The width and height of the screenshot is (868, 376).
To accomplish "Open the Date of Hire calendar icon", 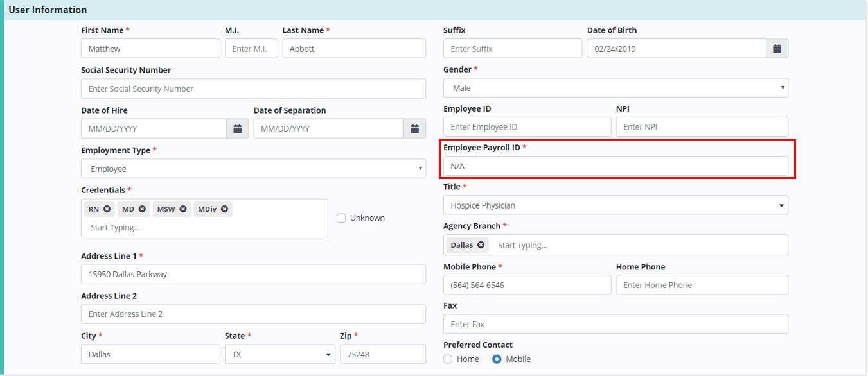I will coord(237,128).
